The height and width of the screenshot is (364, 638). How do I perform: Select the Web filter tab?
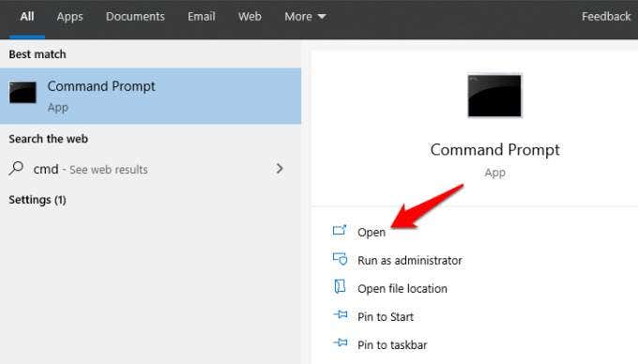pos(250,16)
